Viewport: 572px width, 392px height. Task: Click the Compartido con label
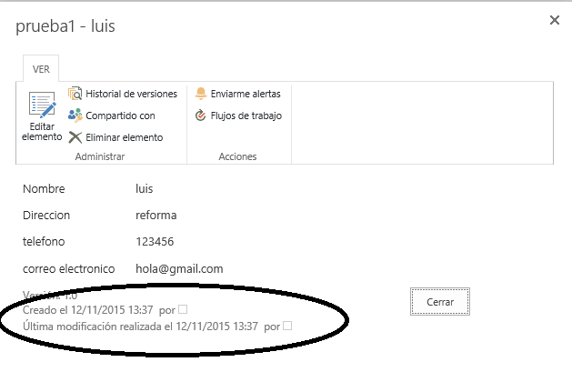120,116
